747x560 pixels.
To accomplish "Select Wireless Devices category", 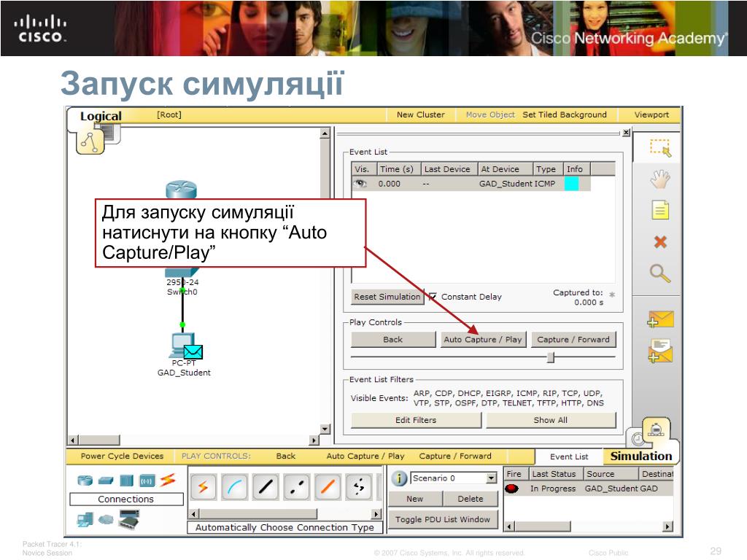I will point(147,481).
